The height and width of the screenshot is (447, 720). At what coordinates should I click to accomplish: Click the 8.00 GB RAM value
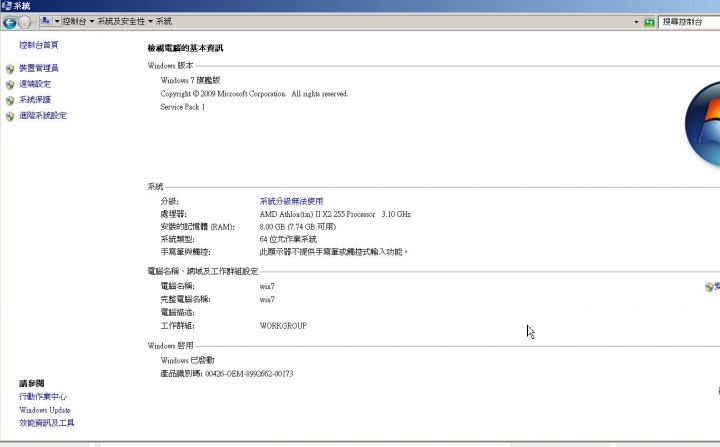(298, 227)
